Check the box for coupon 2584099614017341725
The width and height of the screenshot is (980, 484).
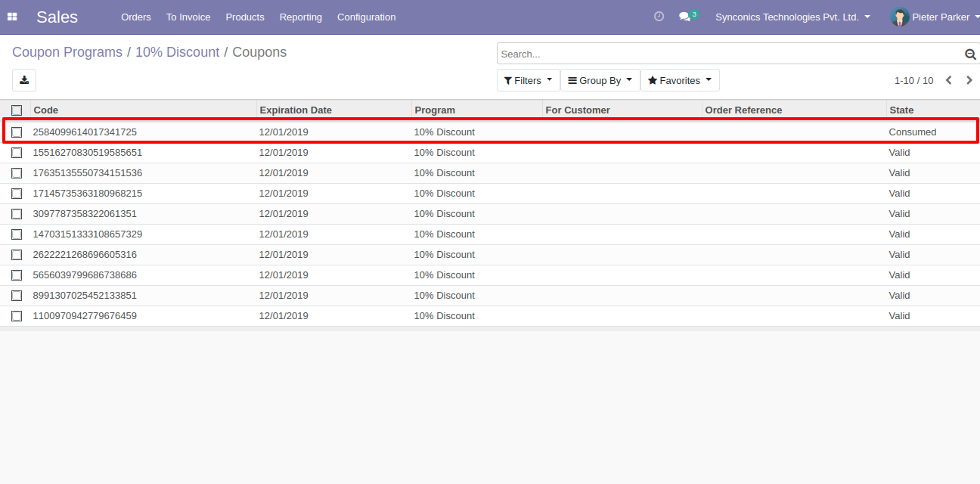tap(17, 132)
